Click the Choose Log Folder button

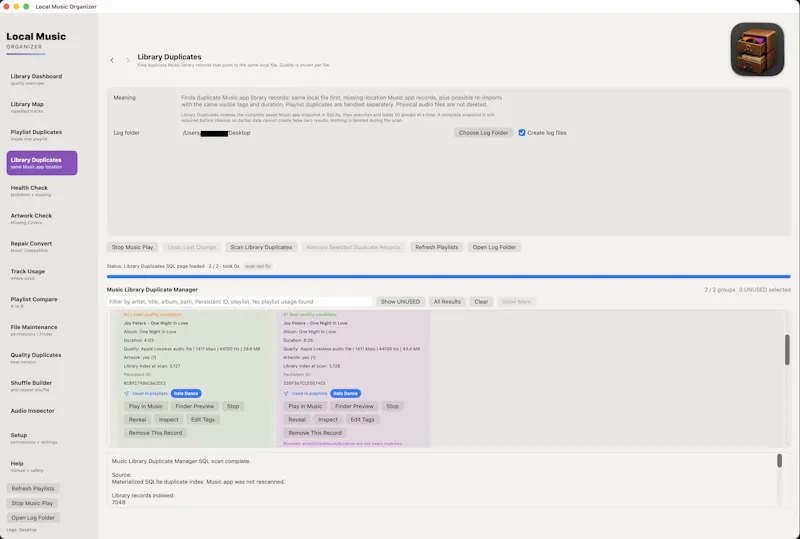[483, 133]
